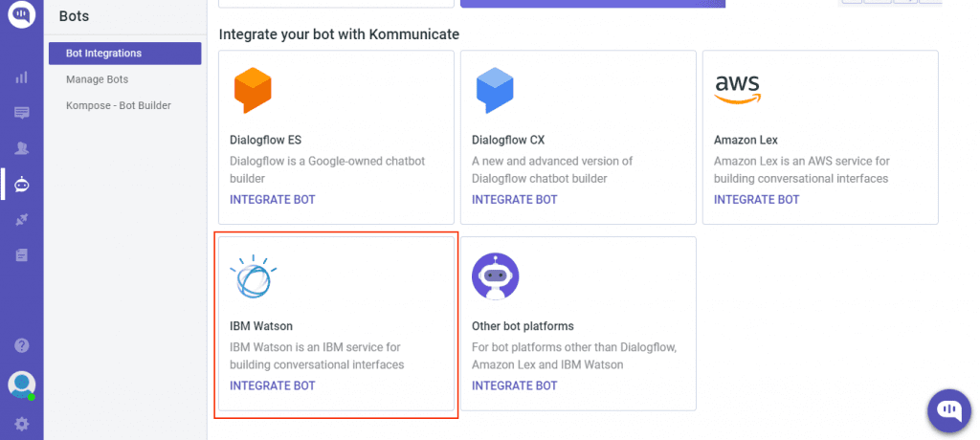Viewport: 980px width, 440px height.
Task: Open the users icon in sidebar
Action: 21,149
